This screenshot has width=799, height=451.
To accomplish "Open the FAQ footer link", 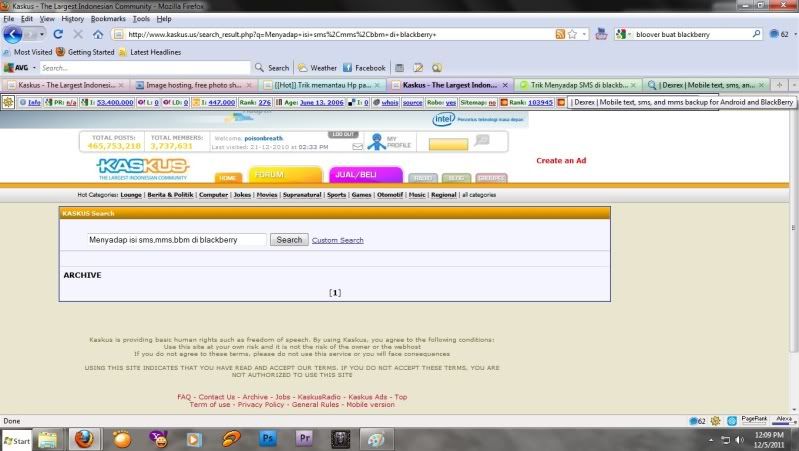I will [184, 396].
